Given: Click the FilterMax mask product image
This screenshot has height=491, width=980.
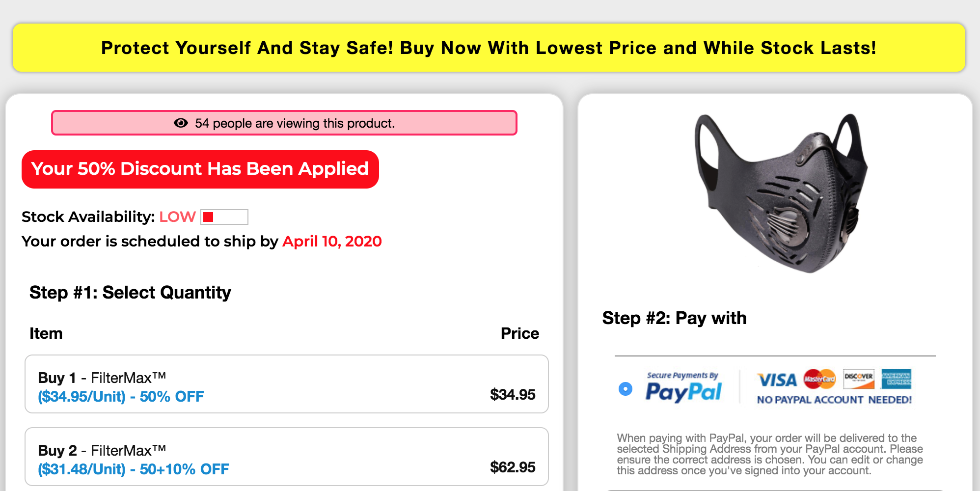Looking at the screenshot, I should pos(780,193).
